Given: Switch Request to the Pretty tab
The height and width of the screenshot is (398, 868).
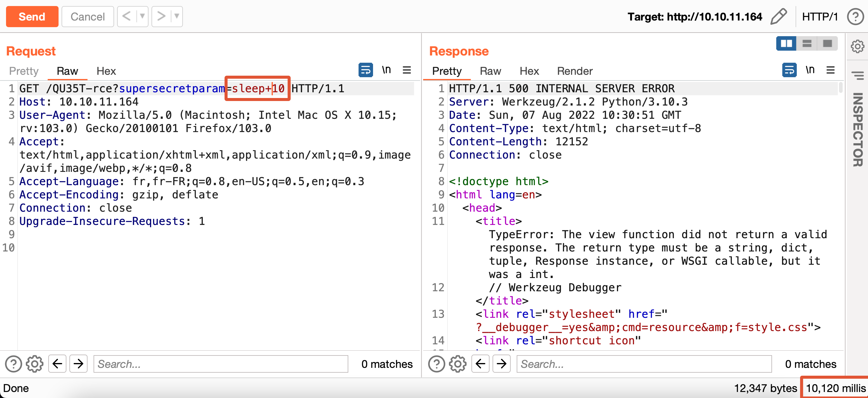Looking at the screenshot, I should (24, 71).
